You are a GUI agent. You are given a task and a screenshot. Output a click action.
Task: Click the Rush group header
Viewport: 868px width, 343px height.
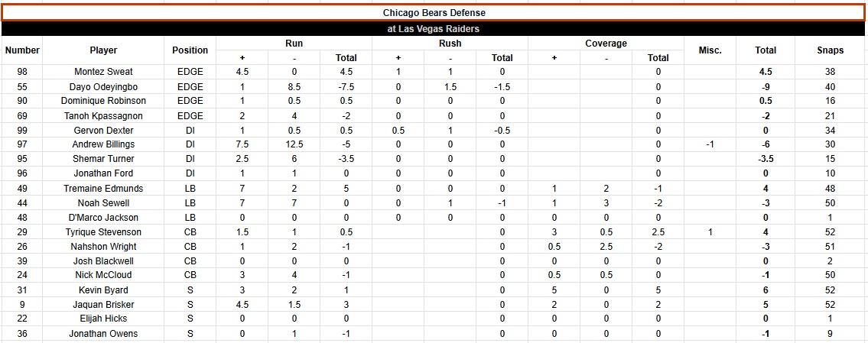pyautogui.click(x=450, y=44)
